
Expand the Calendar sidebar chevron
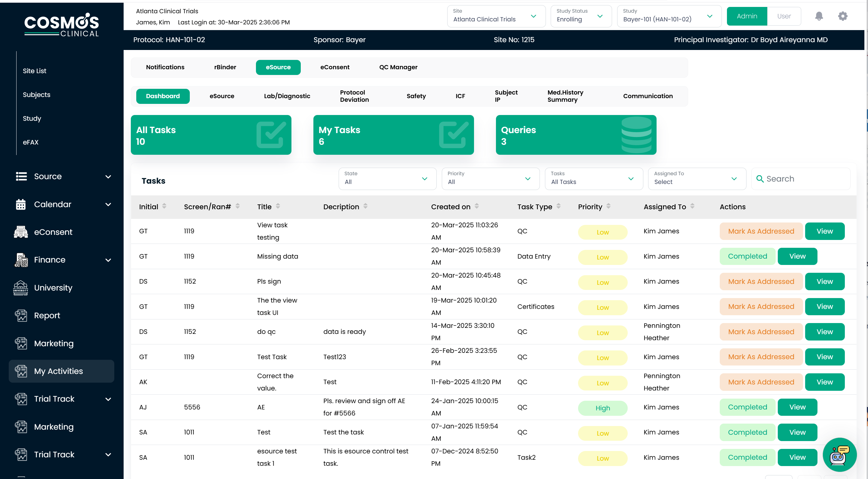(108, 204)
